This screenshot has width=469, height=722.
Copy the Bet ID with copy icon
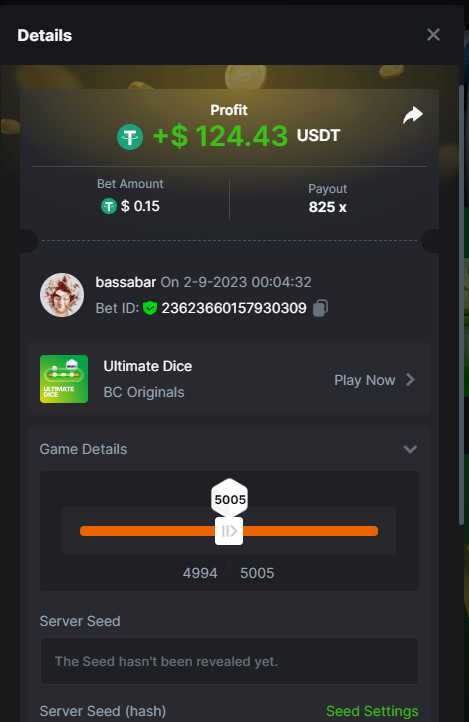pyautogui.click(x=320, y=308)
